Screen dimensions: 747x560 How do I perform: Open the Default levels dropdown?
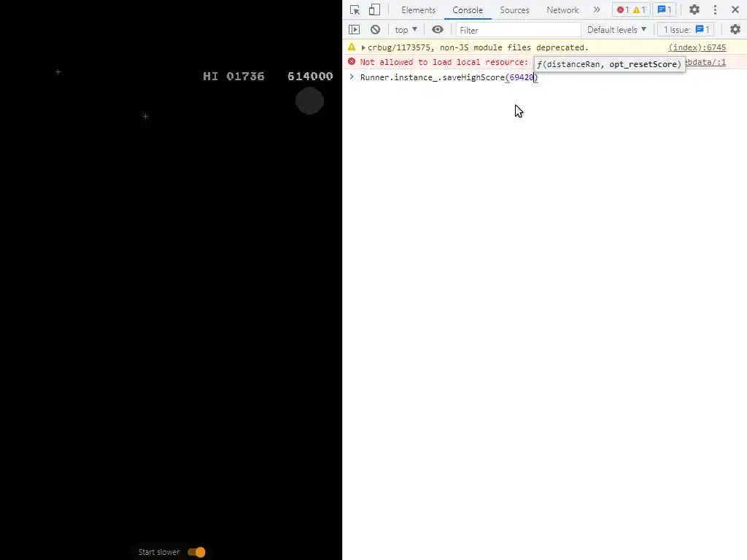[x=616, y=29]
